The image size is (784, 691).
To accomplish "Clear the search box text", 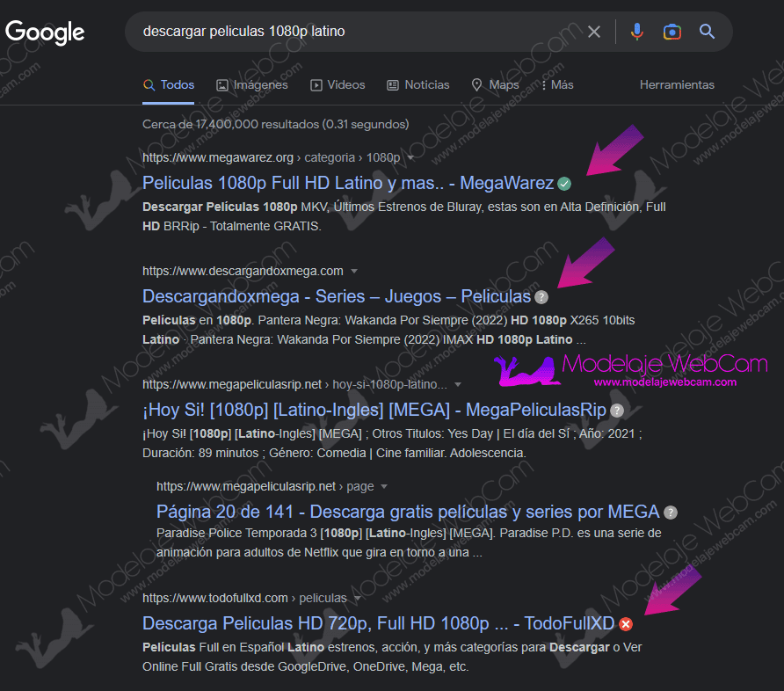I will point(594,32).
